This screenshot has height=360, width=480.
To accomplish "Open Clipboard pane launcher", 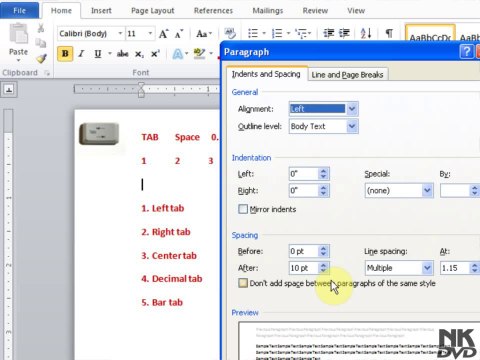I will 47,73.
